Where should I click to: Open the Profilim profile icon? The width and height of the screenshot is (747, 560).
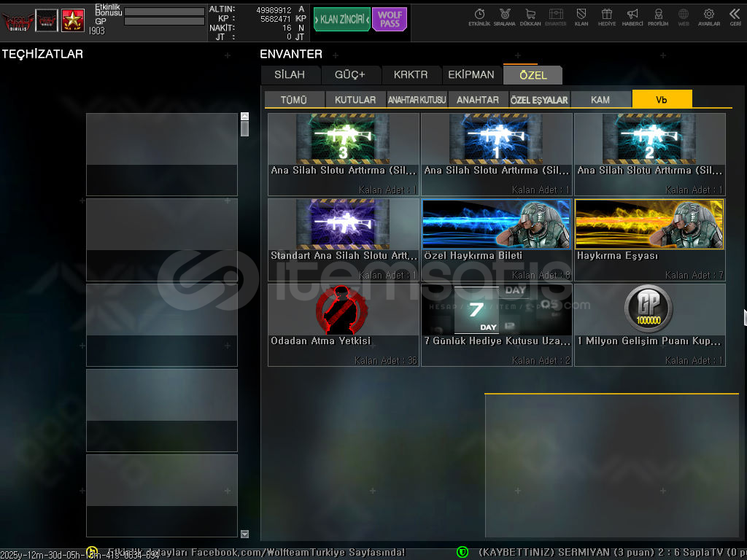[658, 17]
